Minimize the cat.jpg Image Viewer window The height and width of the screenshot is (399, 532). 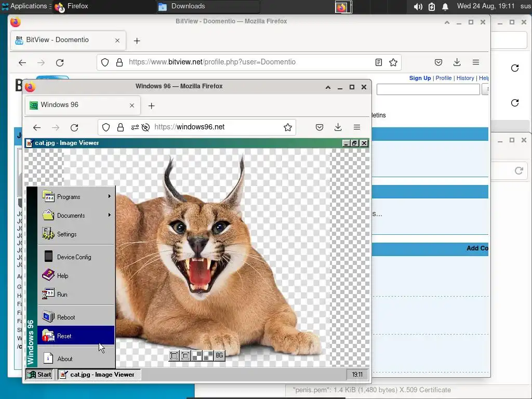345,143
